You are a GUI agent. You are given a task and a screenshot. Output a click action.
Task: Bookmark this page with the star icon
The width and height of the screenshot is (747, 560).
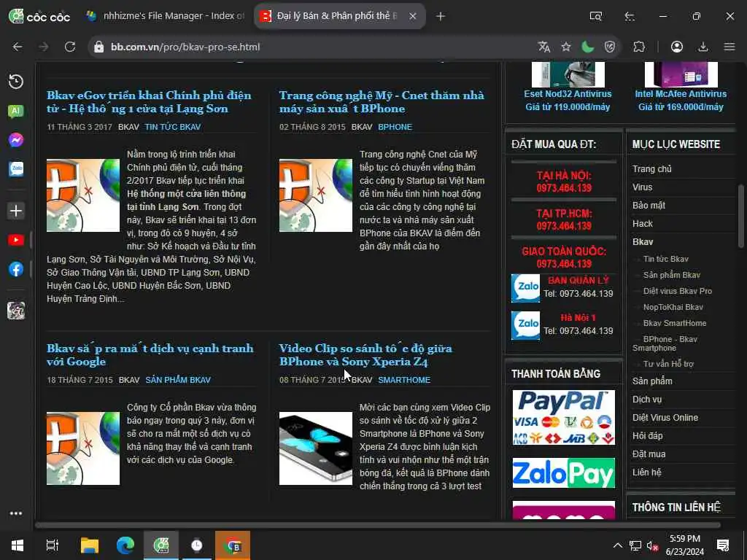click(x=566, y=47)
